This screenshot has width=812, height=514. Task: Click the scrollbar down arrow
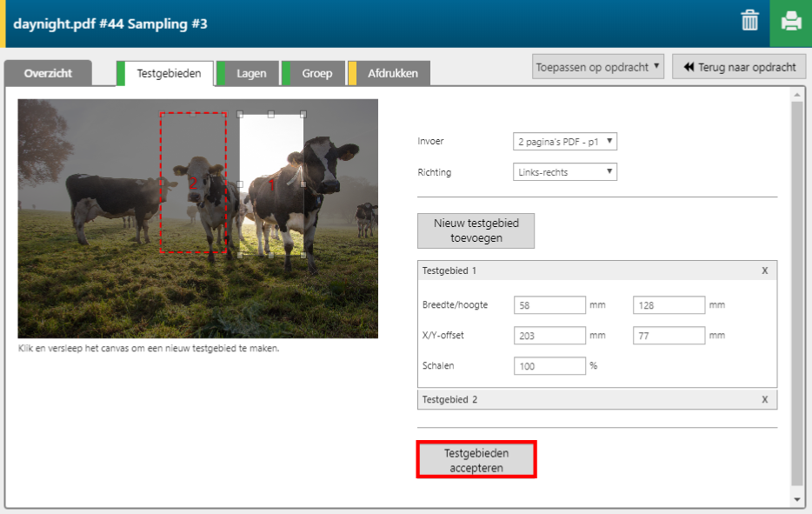click(x=797, y=499)
